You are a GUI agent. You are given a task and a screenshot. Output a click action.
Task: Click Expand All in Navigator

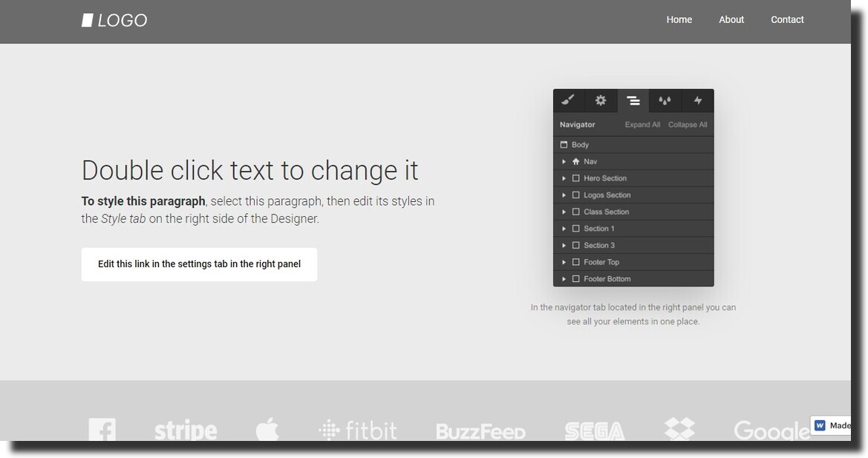643,125
